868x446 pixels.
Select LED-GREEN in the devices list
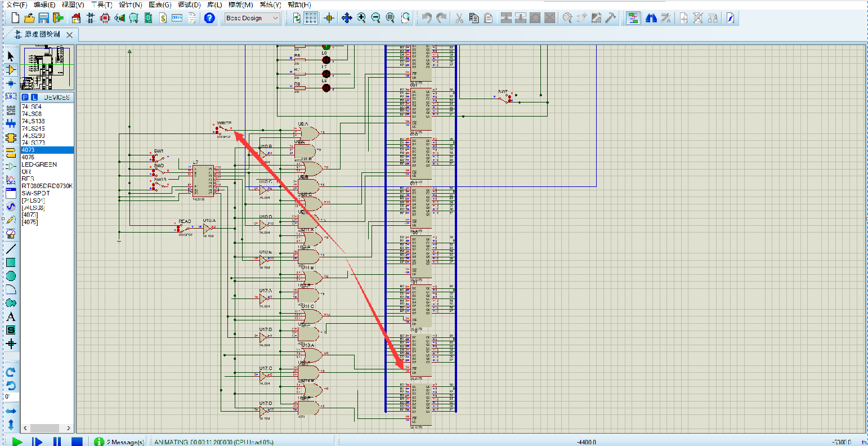click(39, 164)
